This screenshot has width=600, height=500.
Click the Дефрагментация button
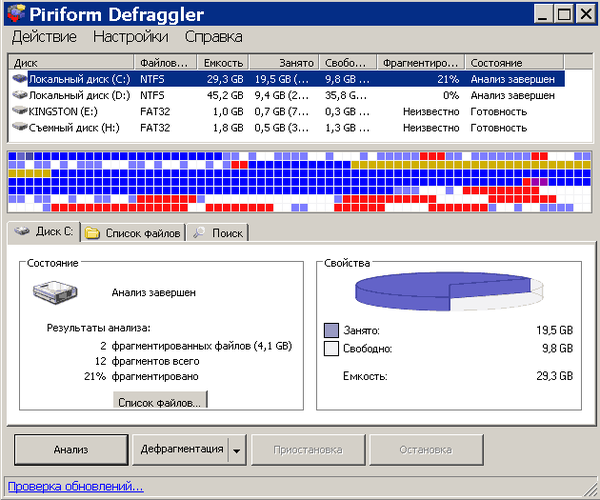180,450
